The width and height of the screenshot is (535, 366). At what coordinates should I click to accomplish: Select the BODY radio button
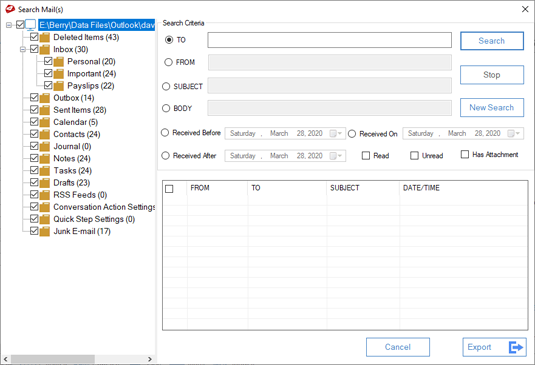coord(166,108)
